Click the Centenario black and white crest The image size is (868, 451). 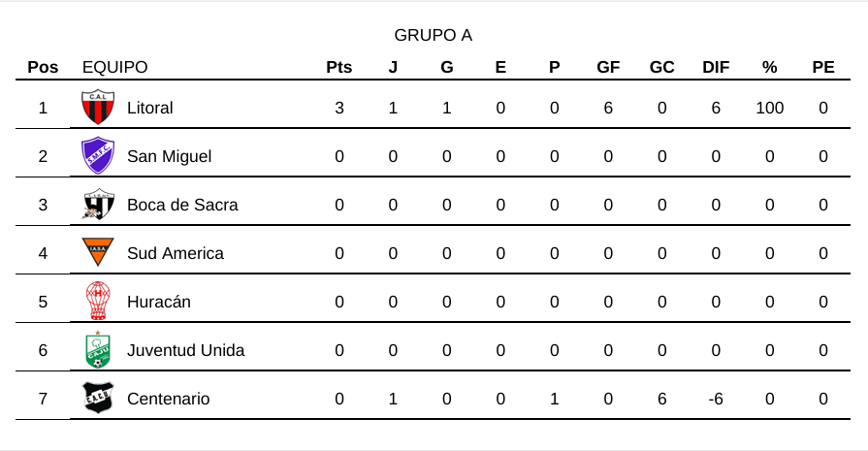click(x=98, y=399)
